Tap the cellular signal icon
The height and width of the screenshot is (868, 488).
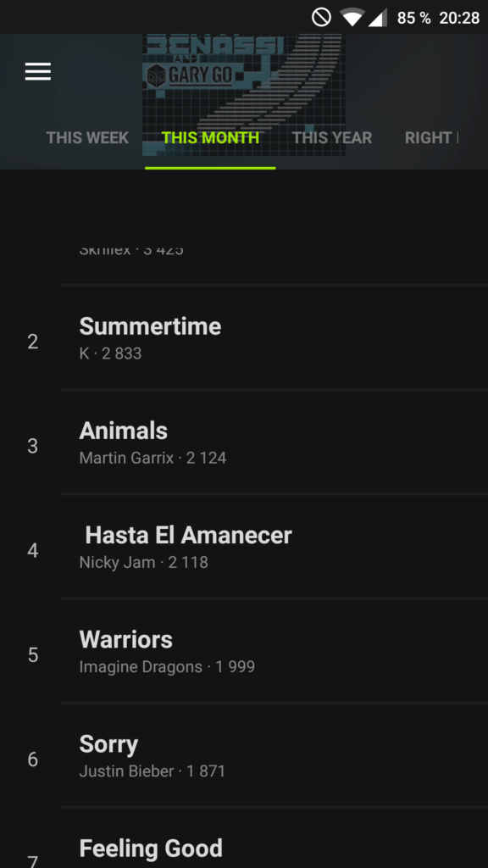pos(378,18)
